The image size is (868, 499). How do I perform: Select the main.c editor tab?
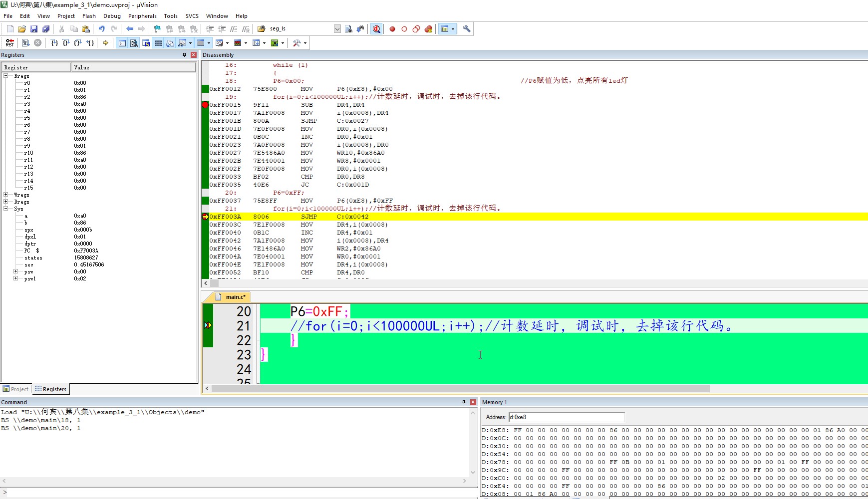(x=234, y=297)
